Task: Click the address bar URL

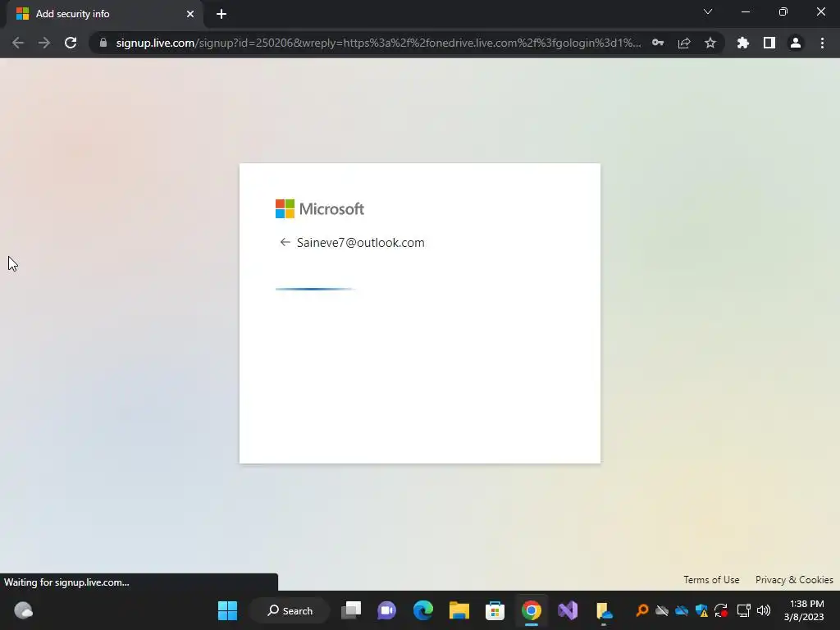Action: (378, 43)
